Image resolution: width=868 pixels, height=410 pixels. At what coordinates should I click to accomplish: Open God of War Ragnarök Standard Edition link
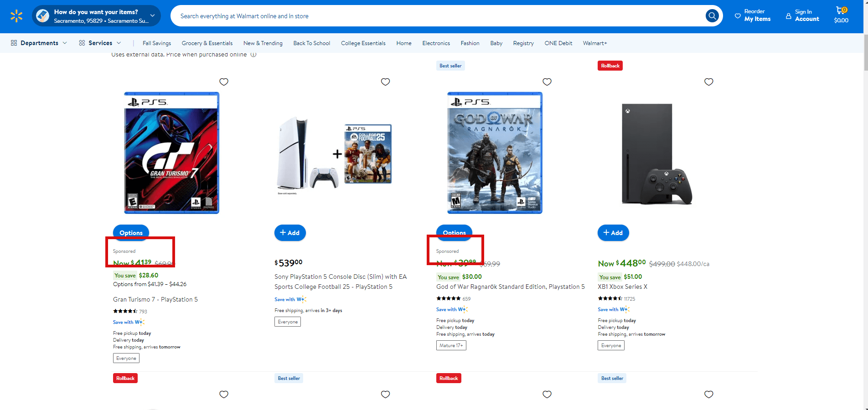pyautogui.click(x=511, y=287)
